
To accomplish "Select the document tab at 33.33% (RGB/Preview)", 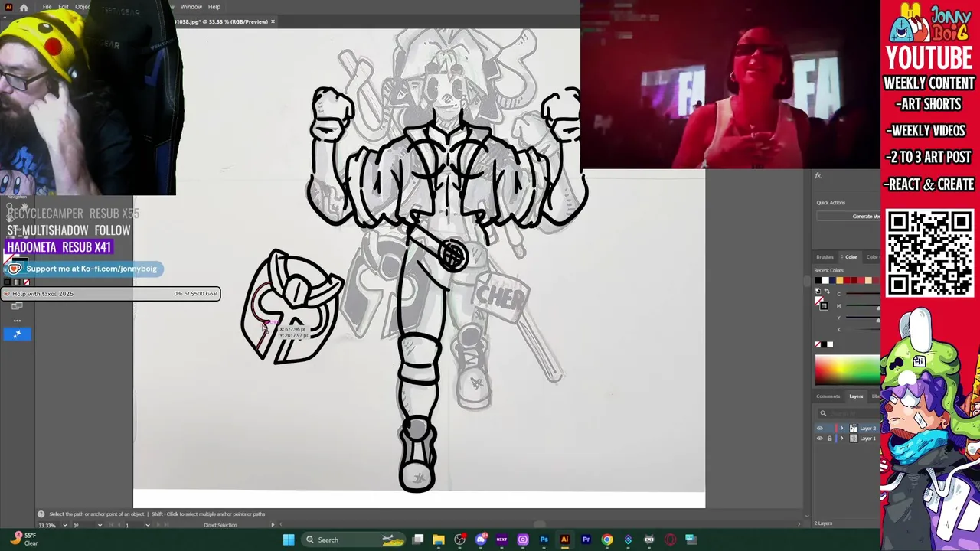I will pyautogui.click(x=222, y=21).
